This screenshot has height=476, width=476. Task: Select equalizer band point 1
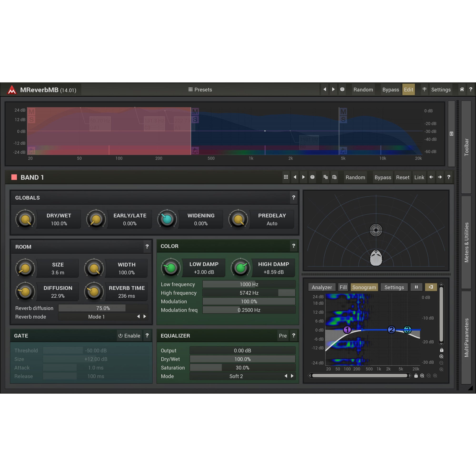(x=347, y=330)
